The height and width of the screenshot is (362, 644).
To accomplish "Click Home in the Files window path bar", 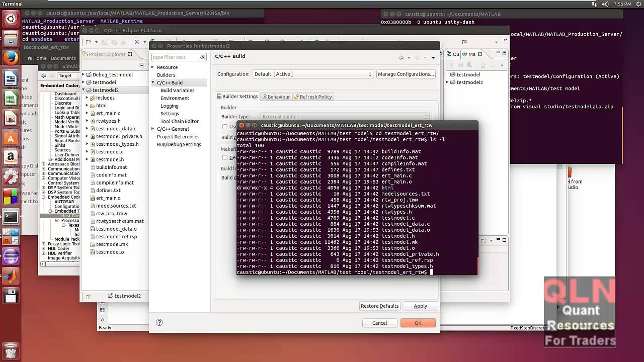I will point(36,58).
